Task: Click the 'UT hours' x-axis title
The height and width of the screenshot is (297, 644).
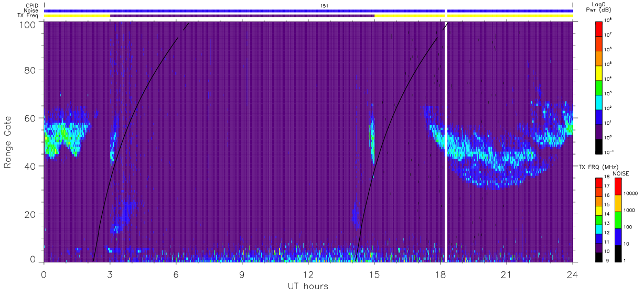Action: click(308, 286)
